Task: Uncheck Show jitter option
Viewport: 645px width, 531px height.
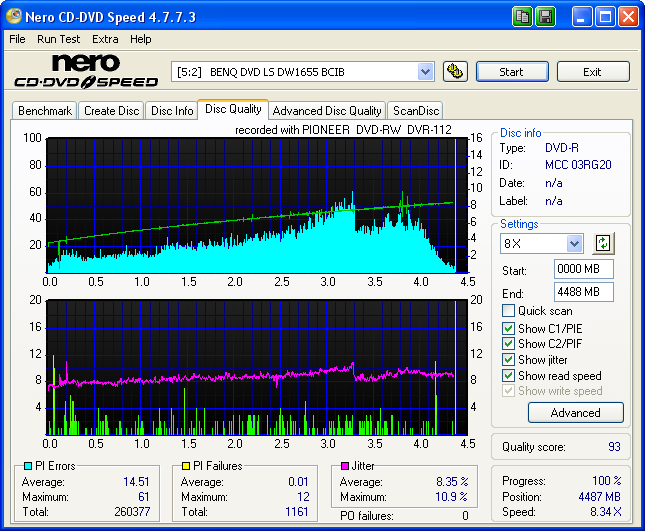Action: (508, 359)
